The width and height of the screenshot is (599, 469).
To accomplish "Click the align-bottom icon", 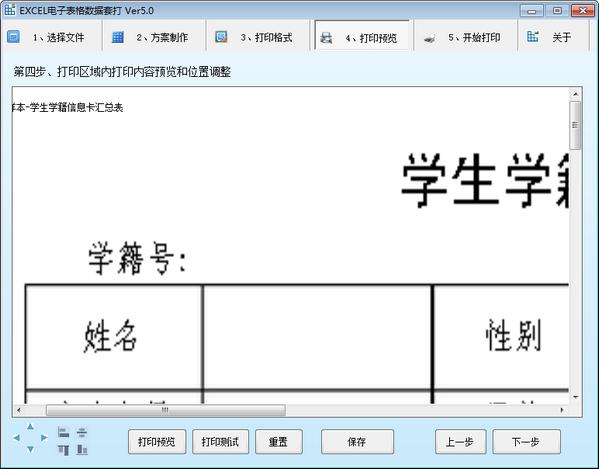I will (x=82, y=450).
